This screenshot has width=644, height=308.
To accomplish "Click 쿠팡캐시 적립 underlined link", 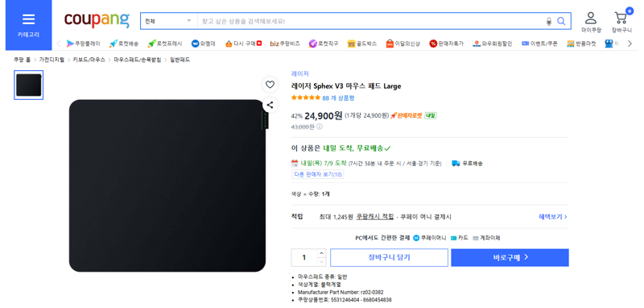I will click(375, 217).
